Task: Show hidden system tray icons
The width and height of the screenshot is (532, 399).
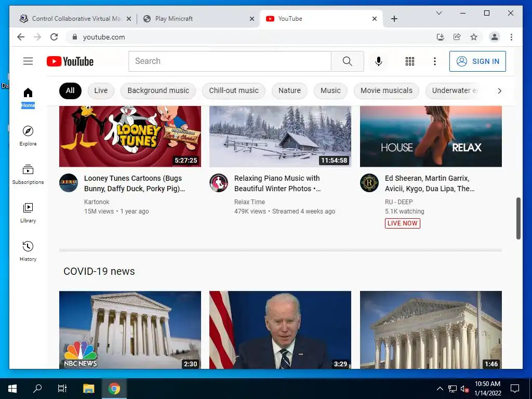Action: 440,389
